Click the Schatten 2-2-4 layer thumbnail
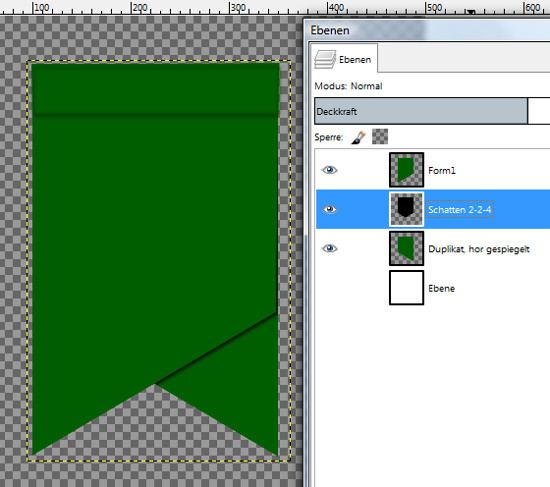550x487 pixels. tap(406, 209)
